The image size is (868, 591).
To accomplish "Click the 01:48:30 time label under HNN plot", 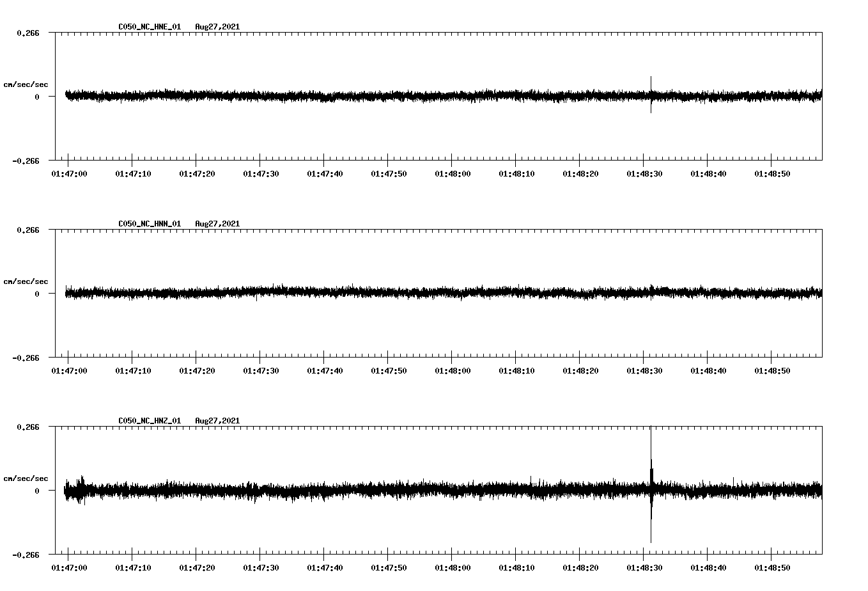I will point(644,370).
